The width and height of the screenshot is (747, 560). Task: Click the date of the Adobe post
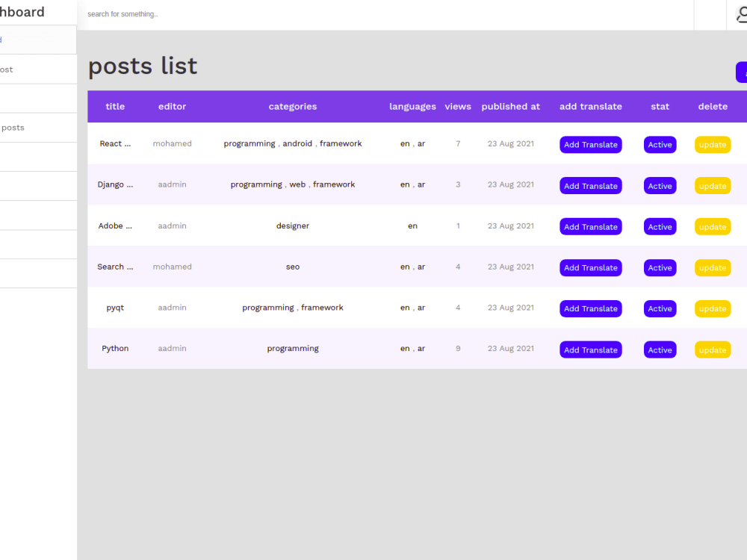511,225
